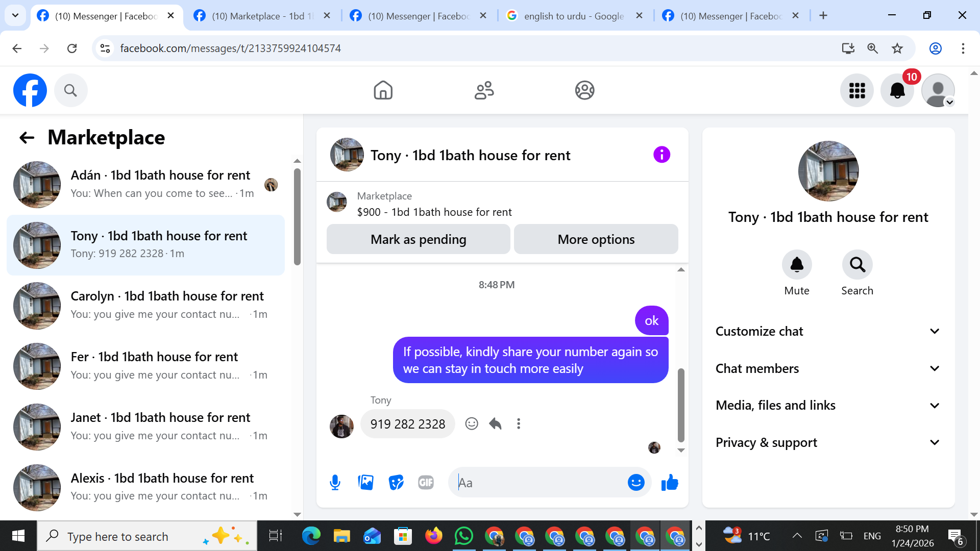Screen dimensions: 980x551
Task: Expand the Media, files and links section
Action: coord(828,405)
